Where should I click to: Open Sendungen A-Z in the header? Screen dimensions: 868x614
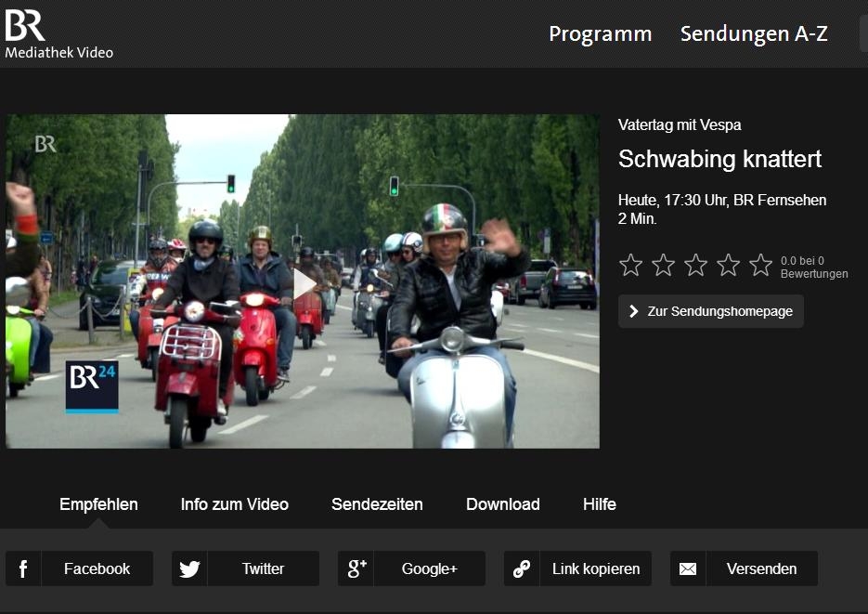pos(754,34)
